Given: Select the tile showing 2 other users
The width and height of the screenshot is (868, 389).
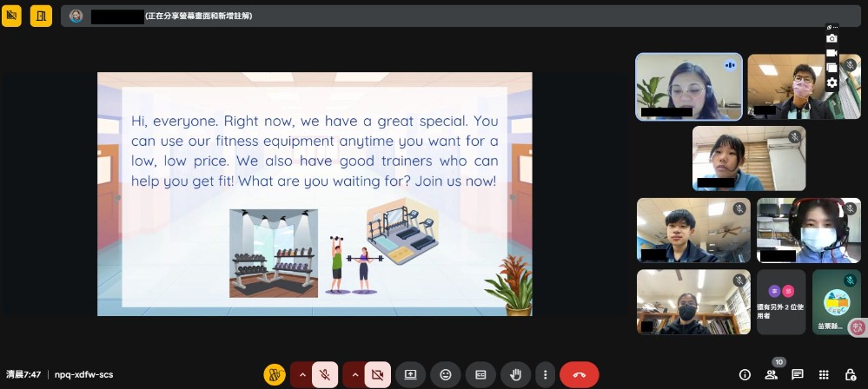Looking at the screenshot, I should tap(781, 301).
